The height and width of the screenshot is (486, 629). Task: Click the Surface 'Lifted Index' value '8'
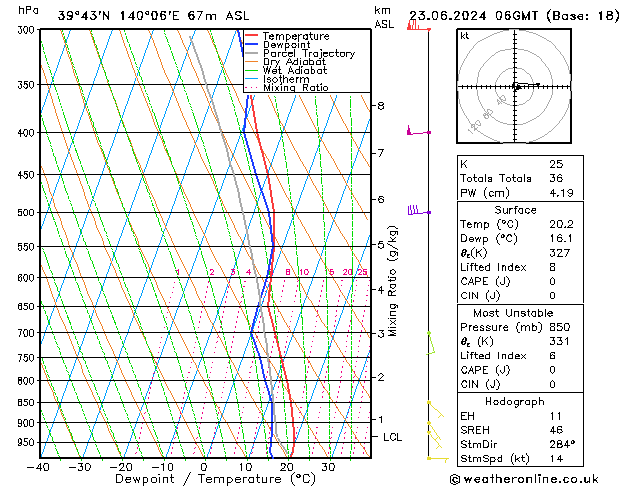[x=552, y=267]
